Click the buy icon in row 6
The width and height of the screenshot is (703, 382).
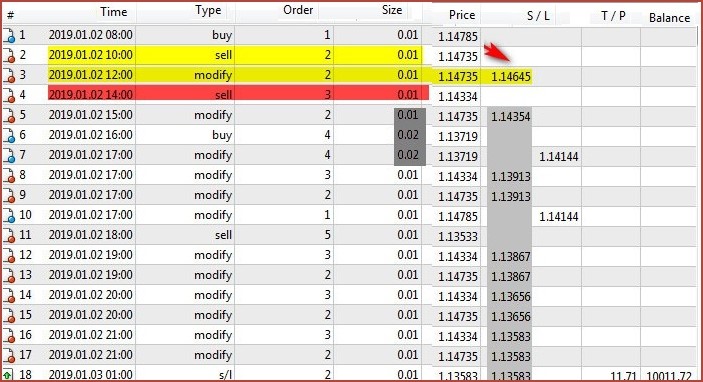[9, 135]
